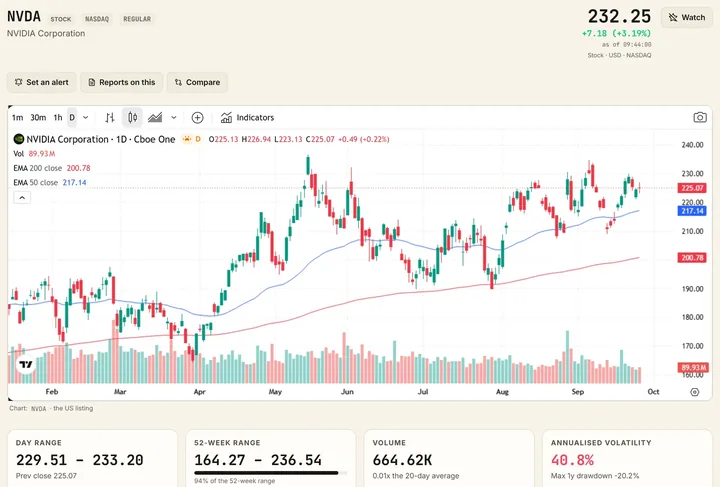Screen dimensions: 720x487
Task: Click the 232.25 current price
Action: coord(619,17)
